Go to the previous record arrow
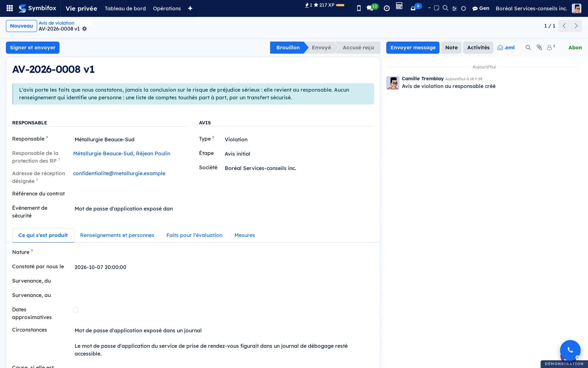 point(564,26)
